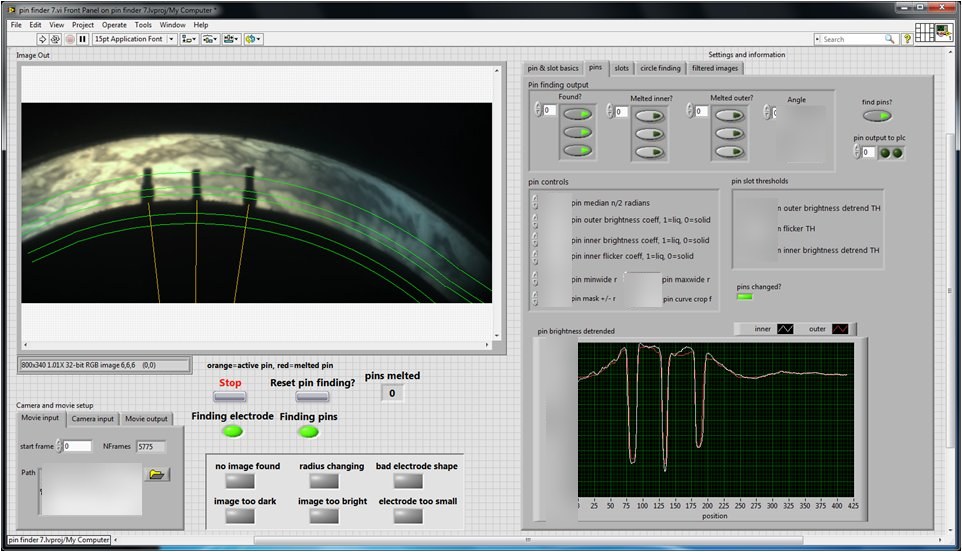Toggle the find pins? switch
This screenshot has height=552, width=962.
pos(877,116)
